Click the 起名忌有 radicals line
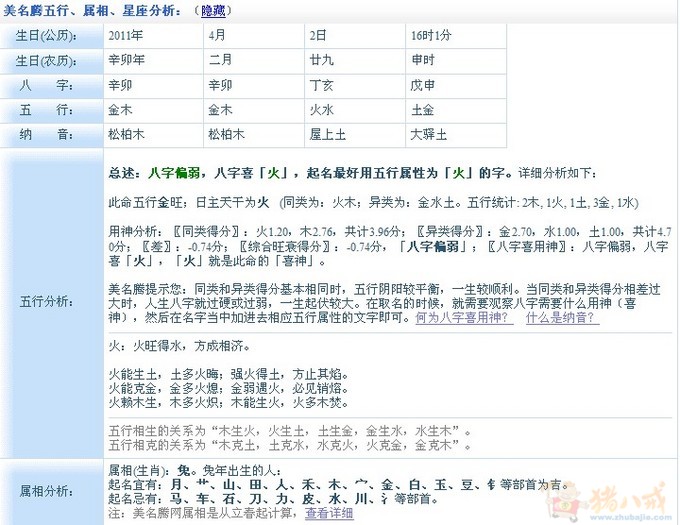The width and height of the screenshot is (680, 525). coord(273,499)
